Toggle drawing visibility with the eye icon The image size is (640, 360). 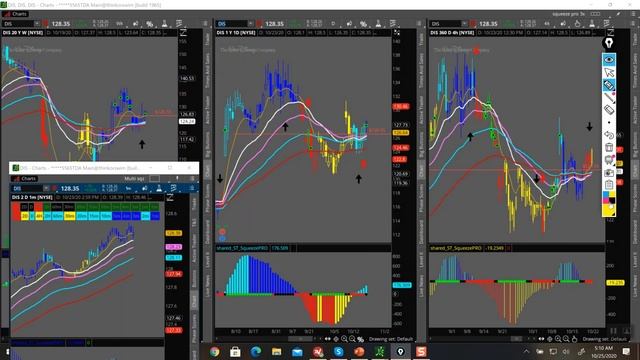(x=609, y=60)
